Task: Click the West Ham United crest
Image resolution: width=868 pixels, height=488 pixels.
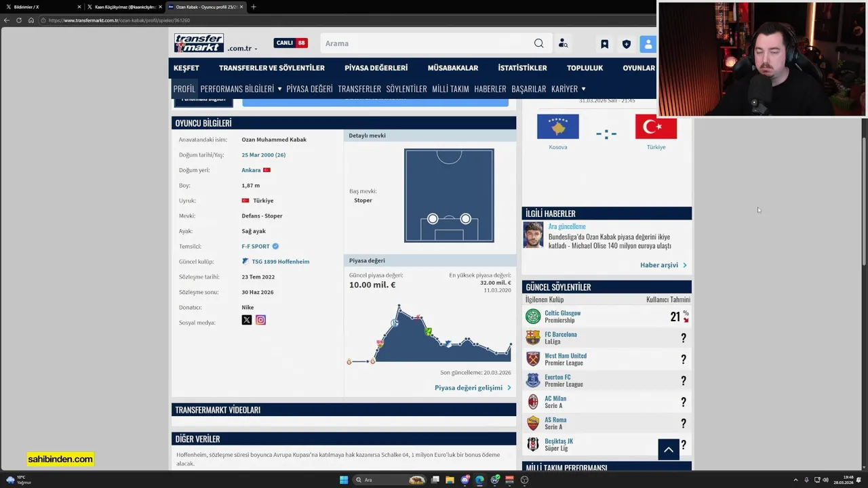Action: pos(533,359)
